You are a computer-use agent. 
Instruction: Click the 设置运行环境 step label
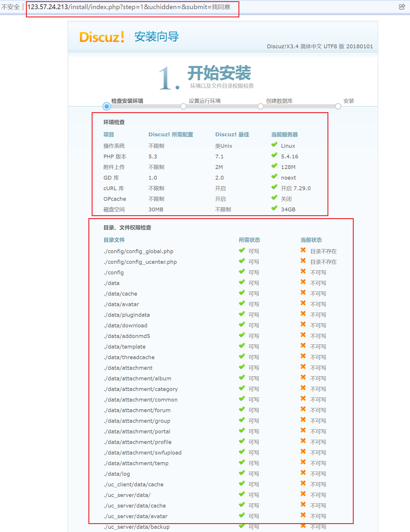[205, 101]
